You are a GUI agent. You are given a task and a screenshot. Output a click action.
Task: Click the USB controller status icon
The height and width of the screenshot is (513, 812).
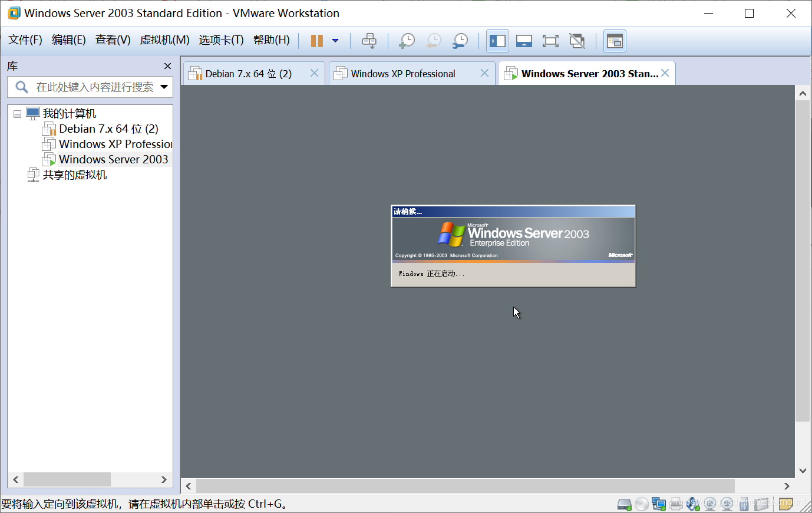pos(744,504)
